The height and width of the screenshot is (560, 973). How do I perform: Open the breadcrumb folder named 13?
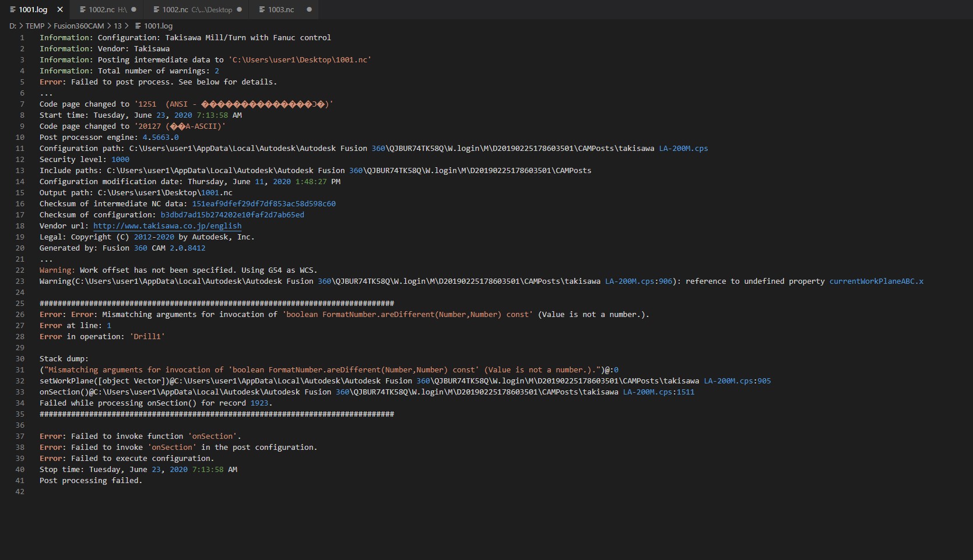click(x=118, y=26)
